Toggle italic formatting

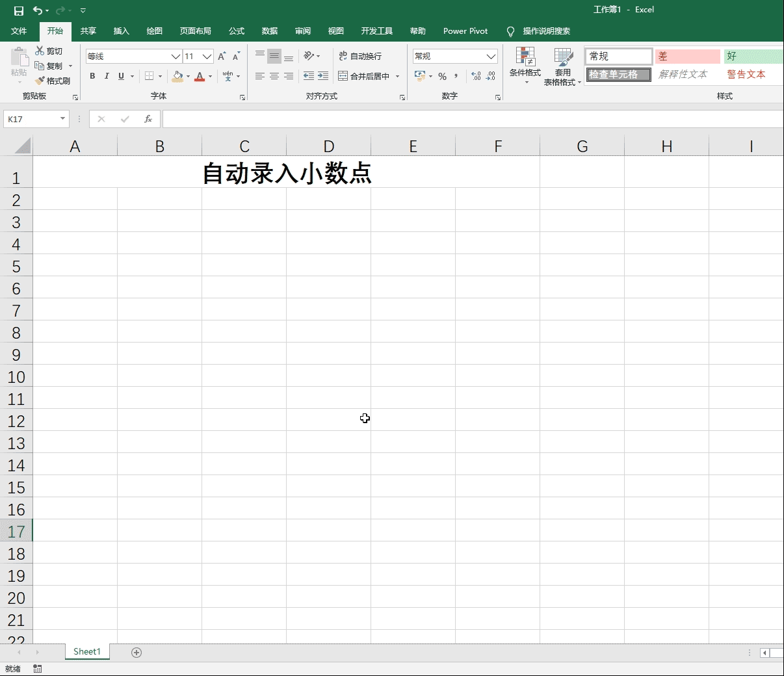[x=107, y=76]
